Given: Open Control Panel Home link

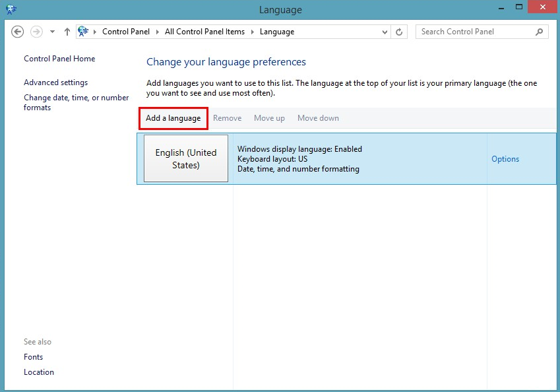Looking at the screenshot, I should (59, 59).
